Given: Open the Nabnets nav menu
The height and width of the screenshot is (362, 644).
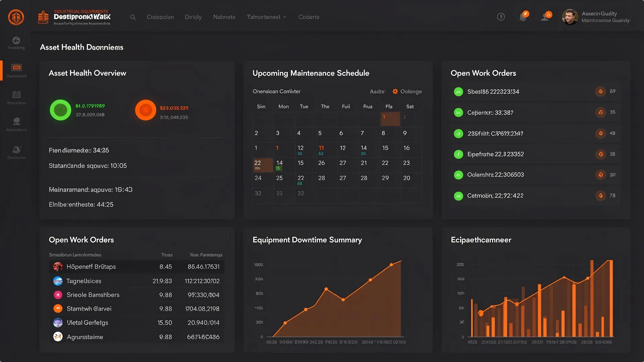Looking at the screenshot, I should tap(224, 17).
